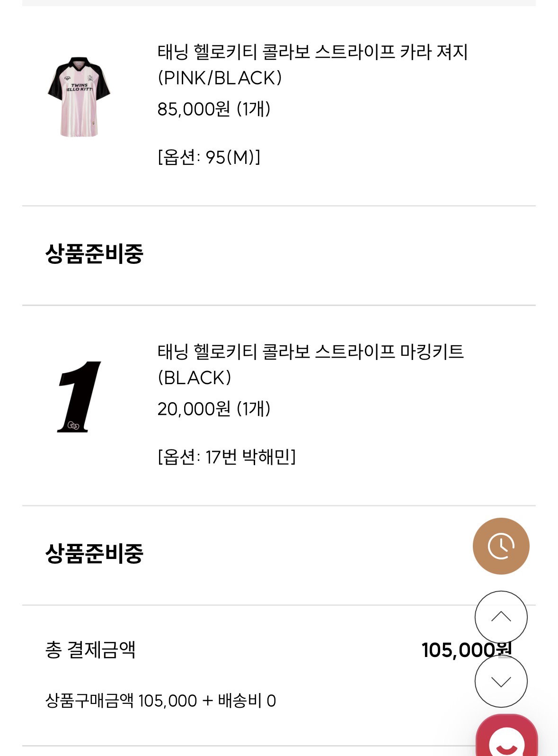Open the recently viewed clock icon

501,546
